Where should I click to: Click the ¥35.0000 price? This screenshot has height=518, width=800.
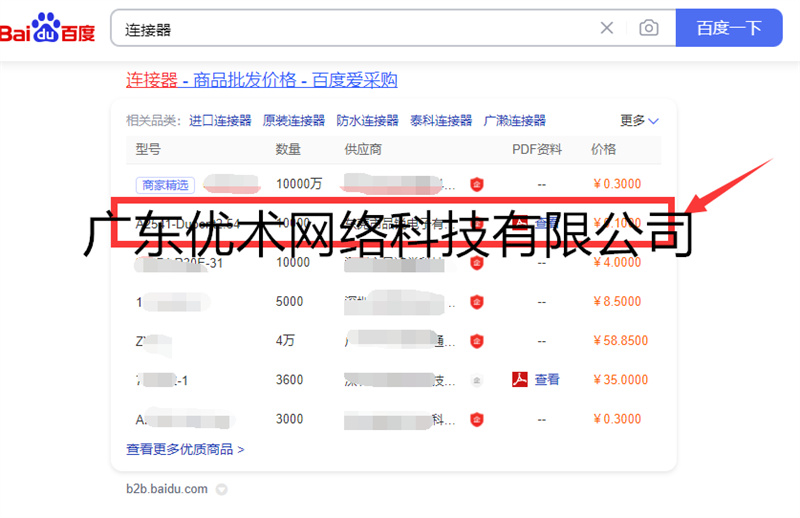pyautogui.click(x=620, y=379)
